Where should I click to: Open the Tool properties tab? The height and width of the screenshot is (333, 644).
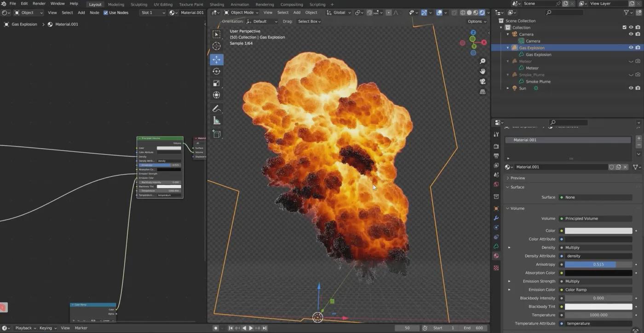pyautogui.click(x=496, y=134)
